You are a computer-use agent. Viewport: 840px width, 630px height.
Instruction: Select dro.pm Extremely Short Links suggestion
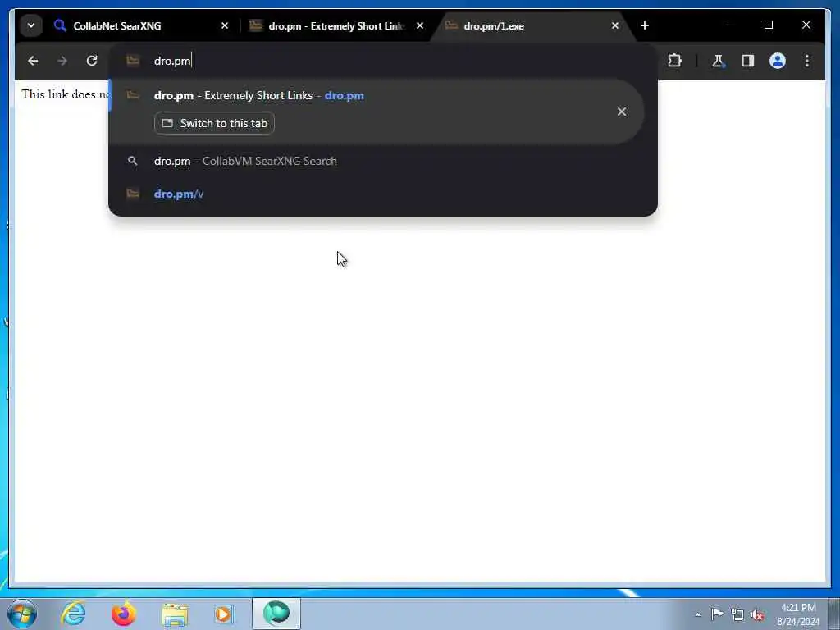click(x=376, y=112)
